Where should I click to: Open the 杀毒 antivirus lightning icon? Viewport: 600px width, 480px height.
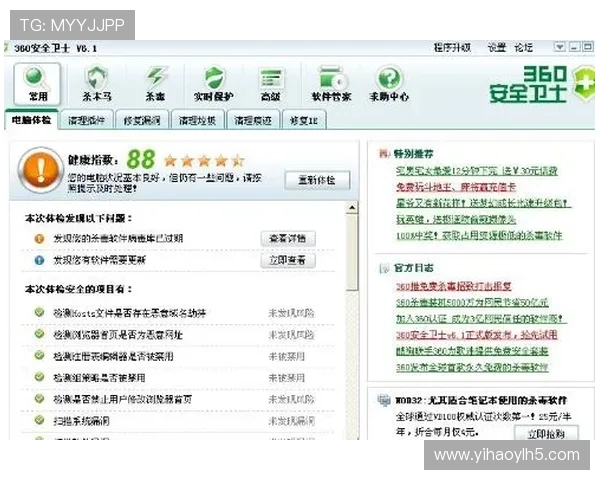pos(156,84)
